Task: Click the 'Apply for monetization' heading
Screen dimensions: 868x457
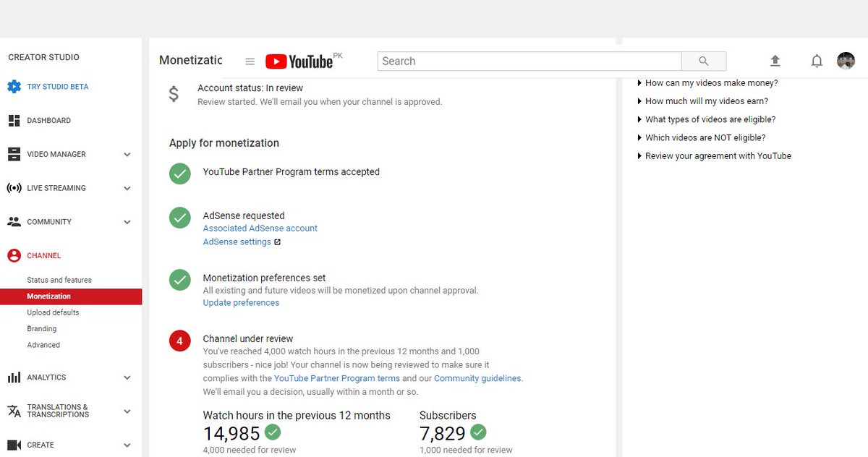Action: [x=224, y=143]
